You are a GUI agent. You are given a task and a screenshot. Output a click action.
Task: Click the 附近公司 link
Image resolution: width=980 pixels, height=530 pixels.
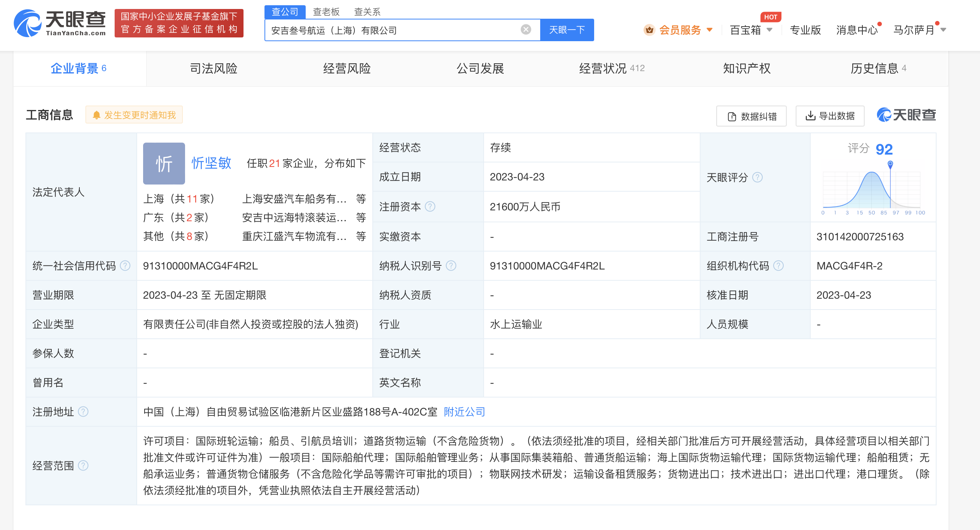click(x=464, y=412)
